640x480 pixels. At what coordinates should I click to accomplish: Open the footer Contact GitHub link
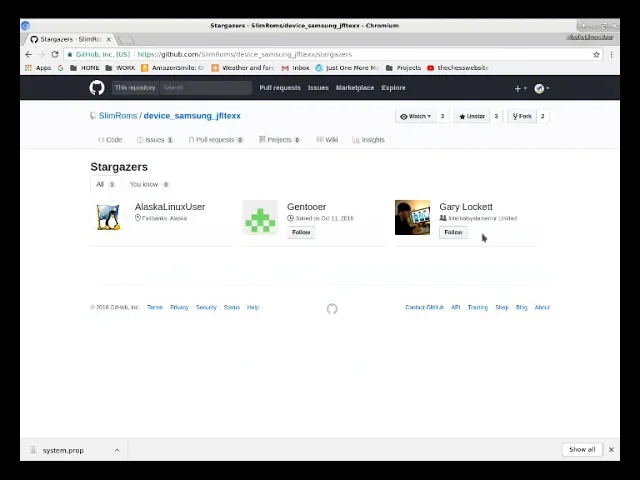(424, 307)
